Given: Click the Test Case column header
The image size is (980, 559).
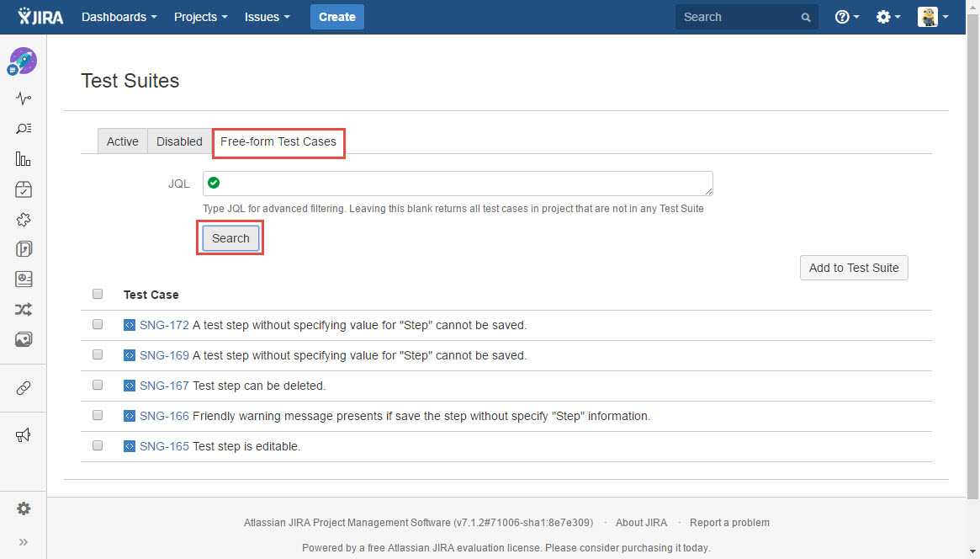Looking at the screenshot, I should pyautogui.click(x=151, y=295).
